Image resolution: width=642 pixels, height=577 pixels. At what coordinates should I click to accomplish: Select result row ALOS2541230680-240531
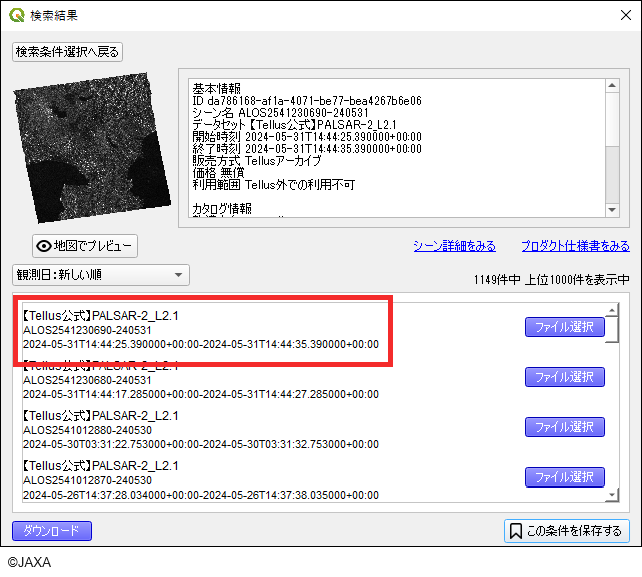click(x=272, y=380)
